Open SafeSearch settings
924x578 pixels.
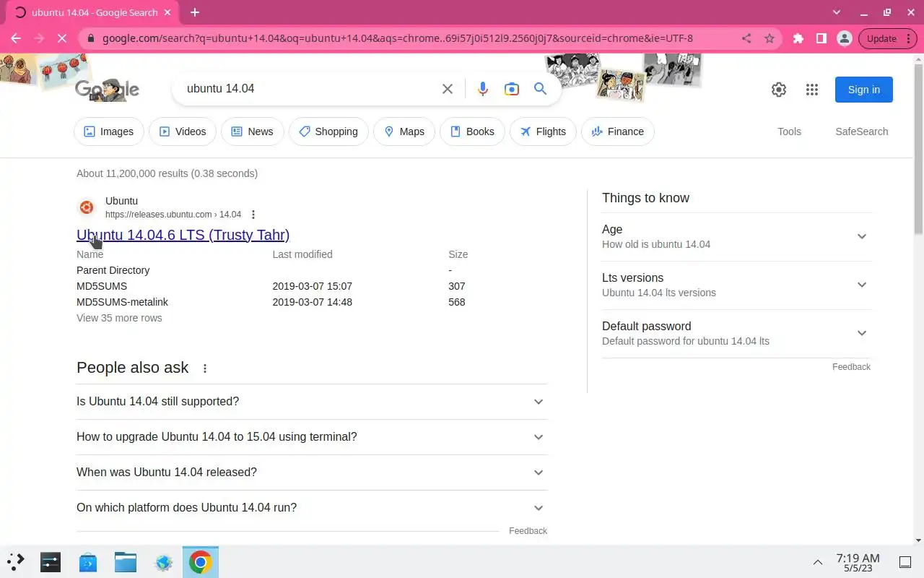[x=862, y=131]
